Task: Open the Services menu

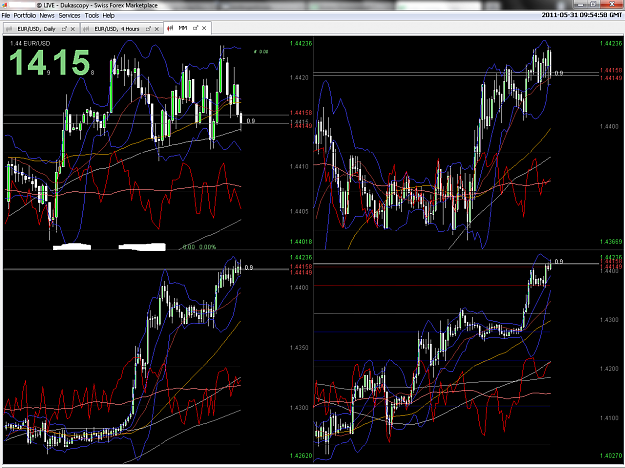Action: [69, 16]
